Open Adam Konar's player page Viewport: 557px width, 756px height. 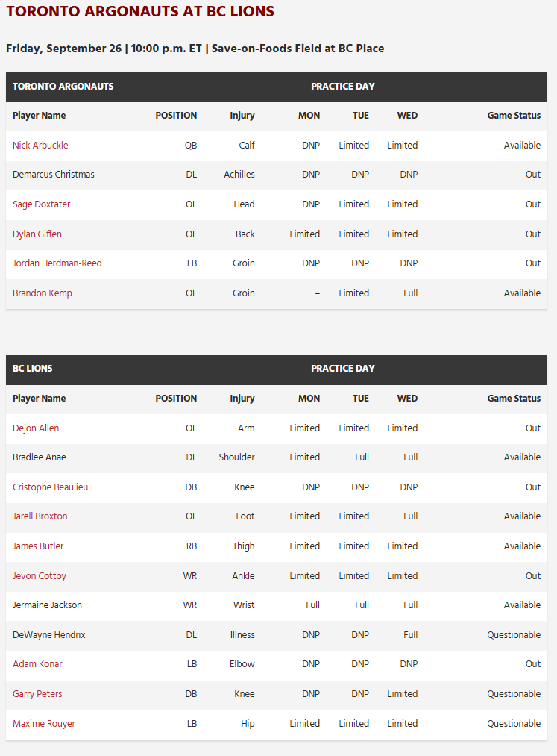coord(37,664)
